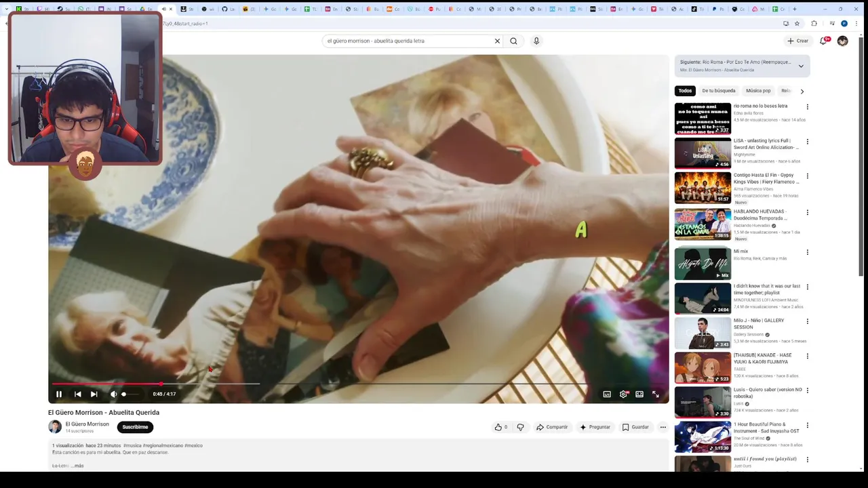The image size is (868, 488).
Task: Open options for 1 Hour Beautiful Piano
Action: [807, 426]
